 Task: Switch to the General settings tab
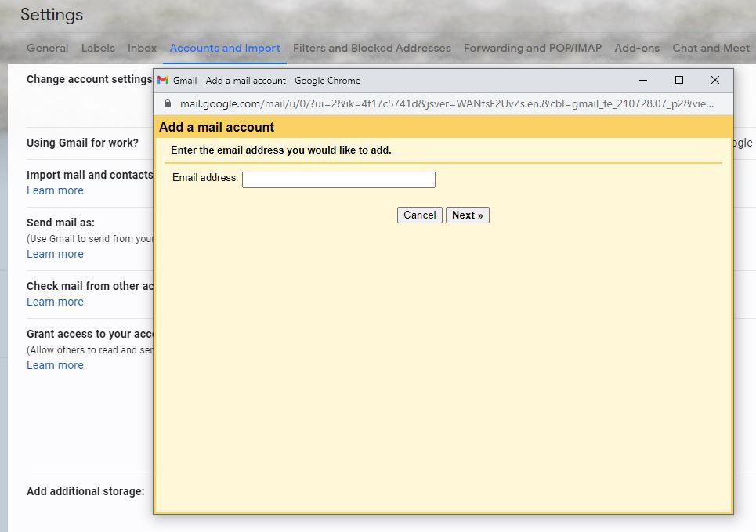coord(47,48)
